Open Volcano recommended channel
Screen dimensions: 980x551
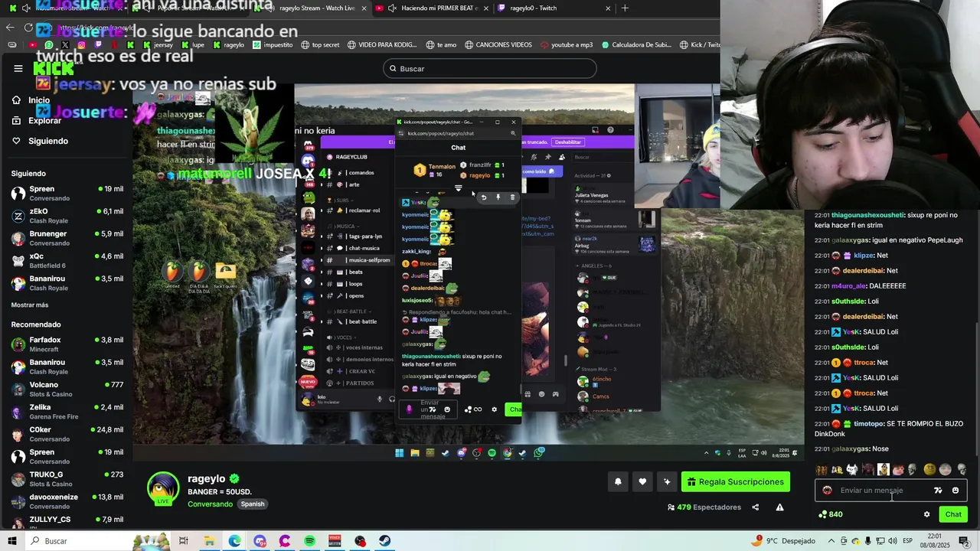[67, 390]
